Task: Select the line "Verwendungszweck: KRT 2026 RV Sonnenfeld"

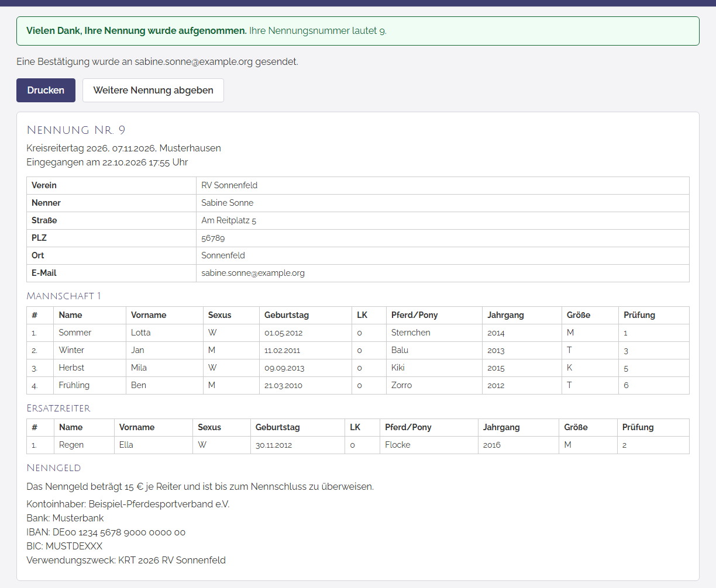Action: (x=126, y=560)
